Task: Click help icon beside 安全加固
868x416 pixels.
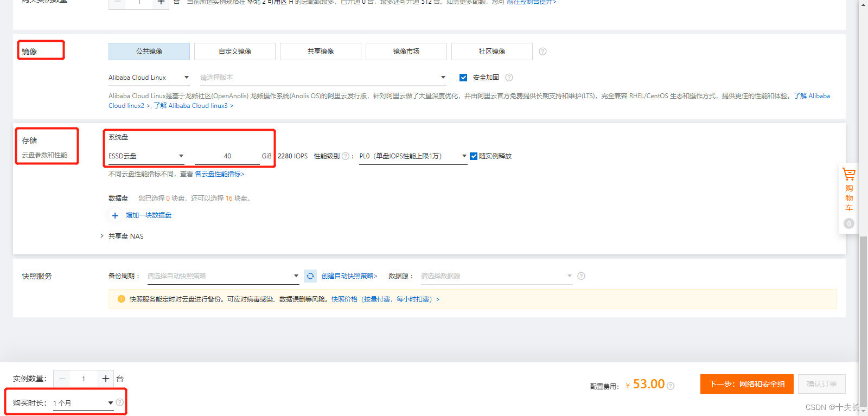Action: click(509, 78)
